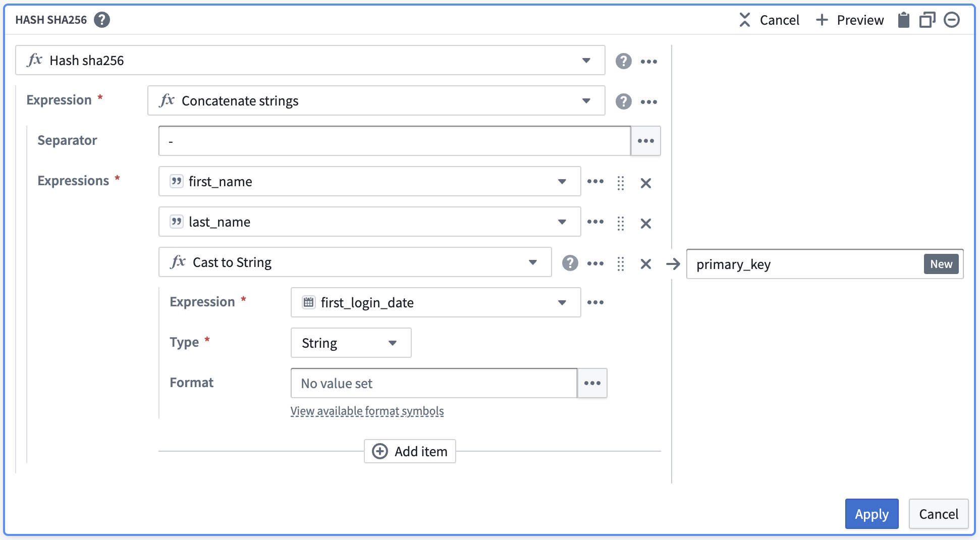980x540 pixels.
Task: Remove the first_name expression item
Action: (x=645, y=183)
